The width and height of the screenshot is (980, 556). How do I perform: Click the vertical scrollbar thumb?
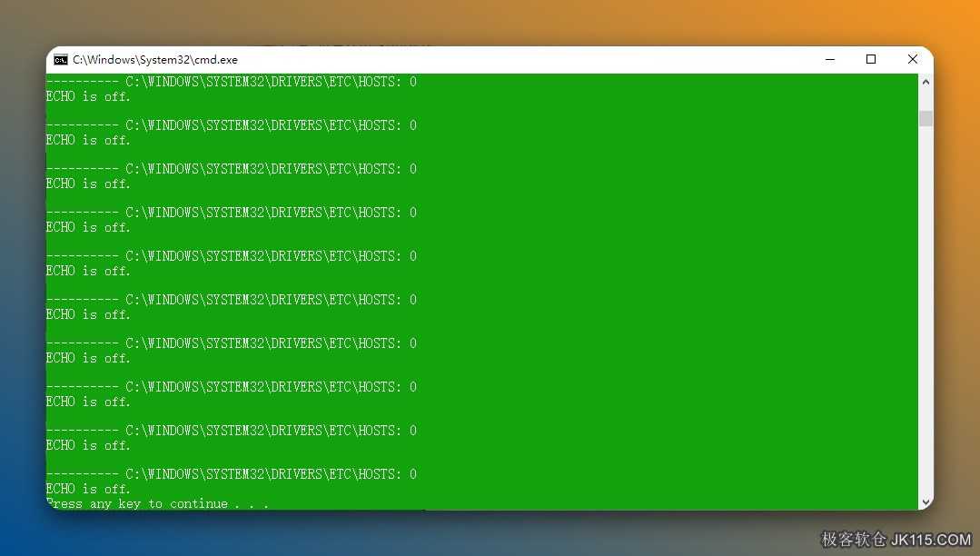926,118
